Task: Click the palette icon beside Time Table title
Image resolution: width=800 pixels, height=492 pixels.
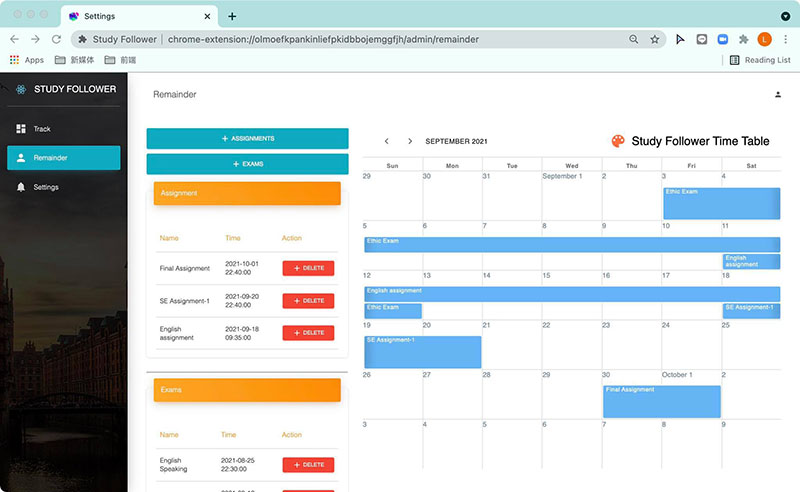Action: [618, 141]
